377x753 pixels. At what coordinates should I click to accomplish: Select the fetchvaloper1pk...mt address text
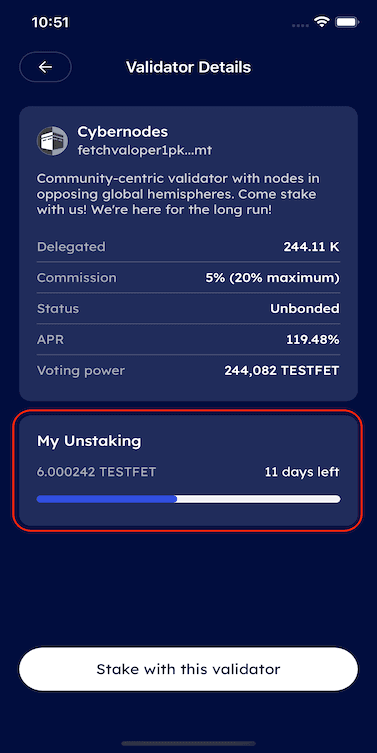[145, 150]
